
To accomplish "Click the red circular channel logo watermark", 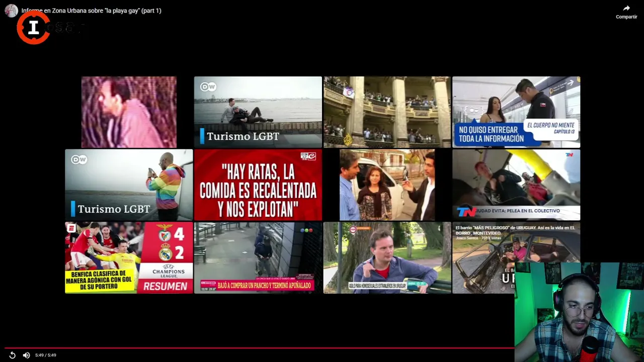I will tap(33, 28).
